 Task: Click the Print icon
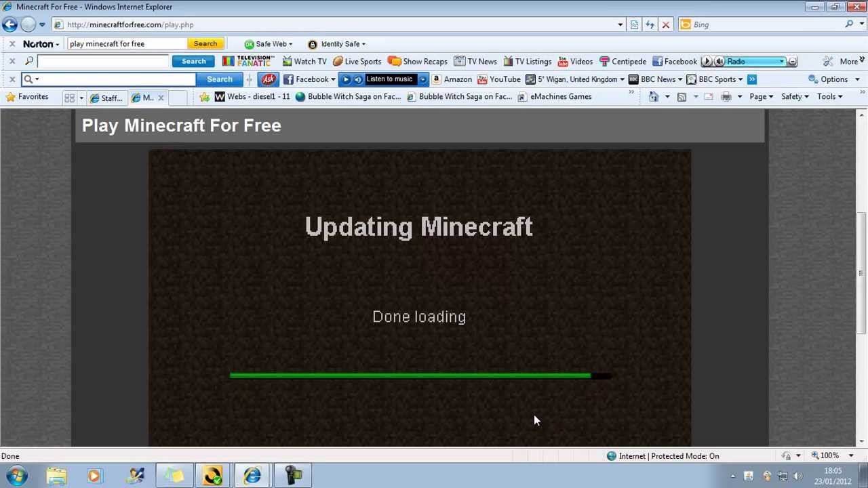726,97
